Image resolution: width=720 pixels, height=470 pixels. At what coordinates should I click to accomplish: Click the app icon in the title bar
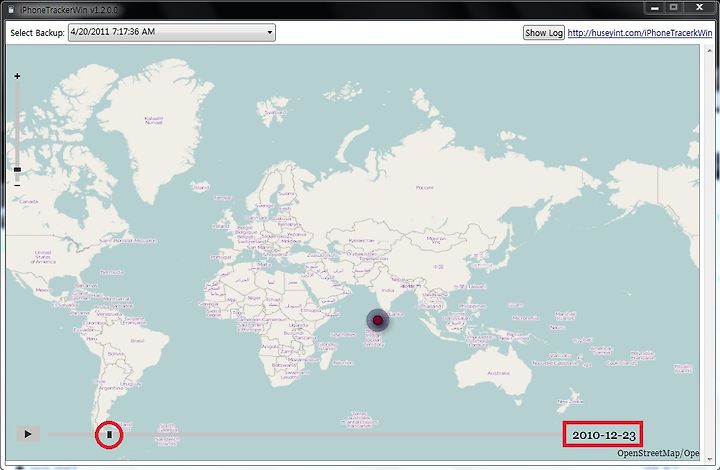[11, 9]
